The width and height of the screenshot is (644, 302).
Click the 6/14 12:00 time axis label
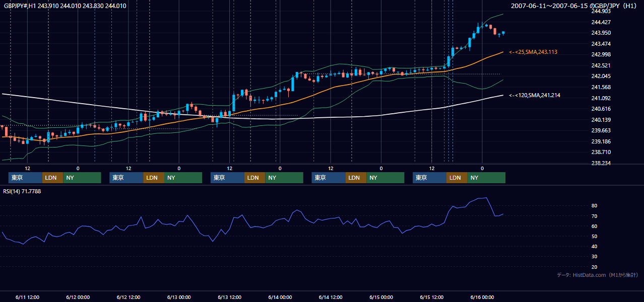331,297
